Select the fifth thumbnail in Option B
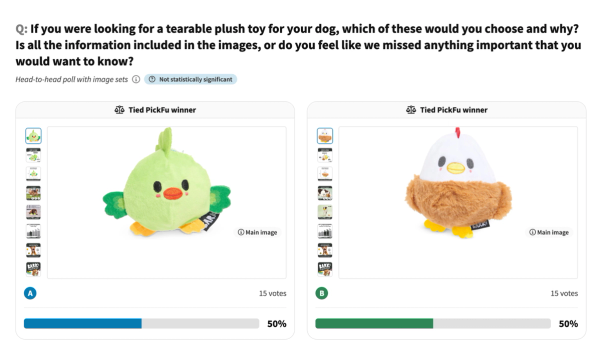 pos(325,212)
